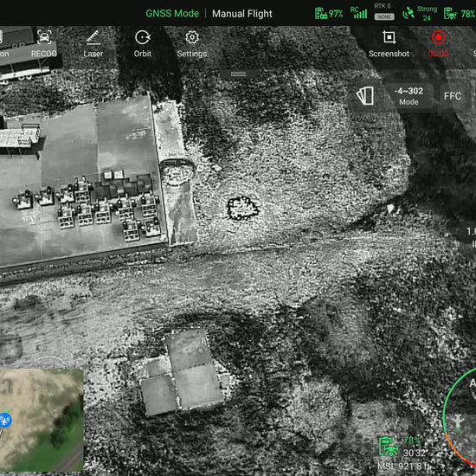Take a Screenshot of the feed
476x476 pixels.
click(389, 44)
